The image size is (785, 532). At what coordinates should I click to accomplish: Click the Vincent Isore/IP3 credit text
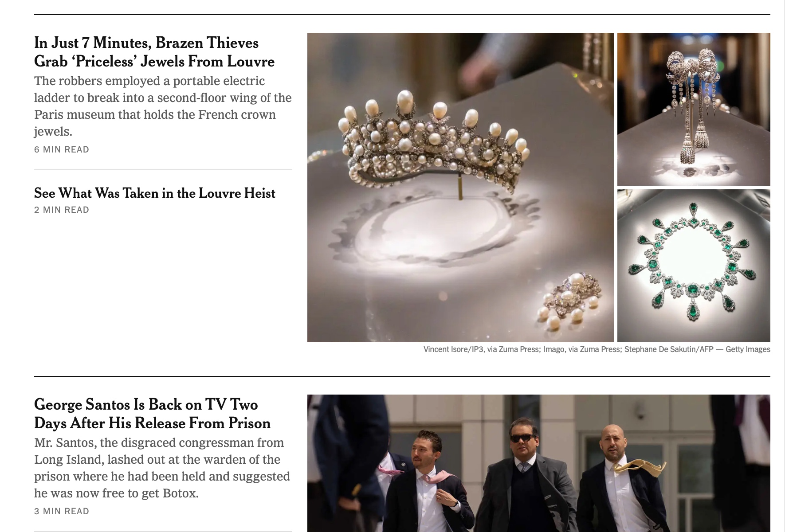click(x=453, y=349)
